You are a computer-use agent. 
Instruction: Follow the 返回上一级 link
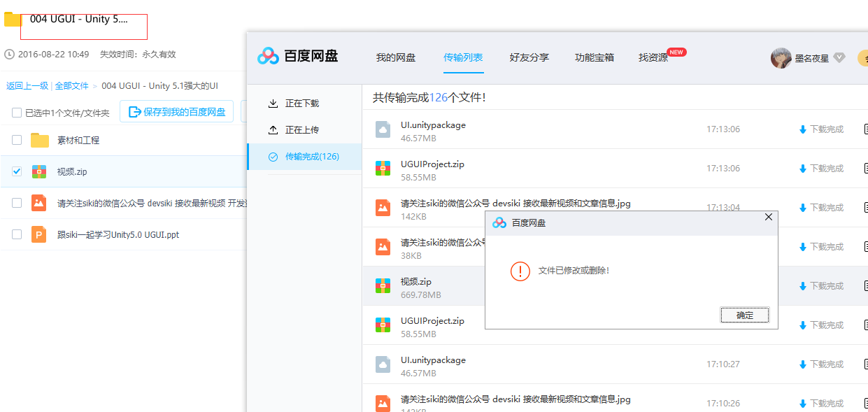[27, 85]
